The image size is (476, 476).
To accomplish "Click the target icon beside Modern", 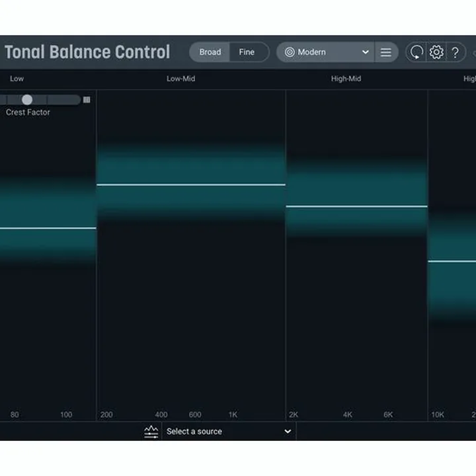I will [290, 52].
